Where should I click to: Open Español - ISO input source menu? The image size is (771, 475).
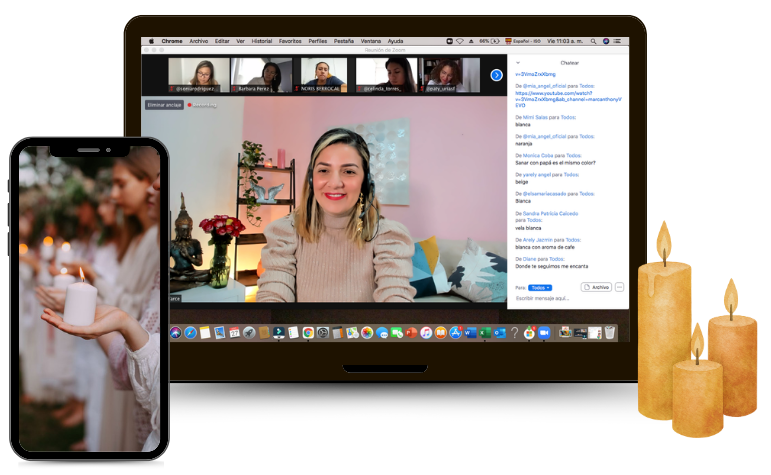(523, 41)
